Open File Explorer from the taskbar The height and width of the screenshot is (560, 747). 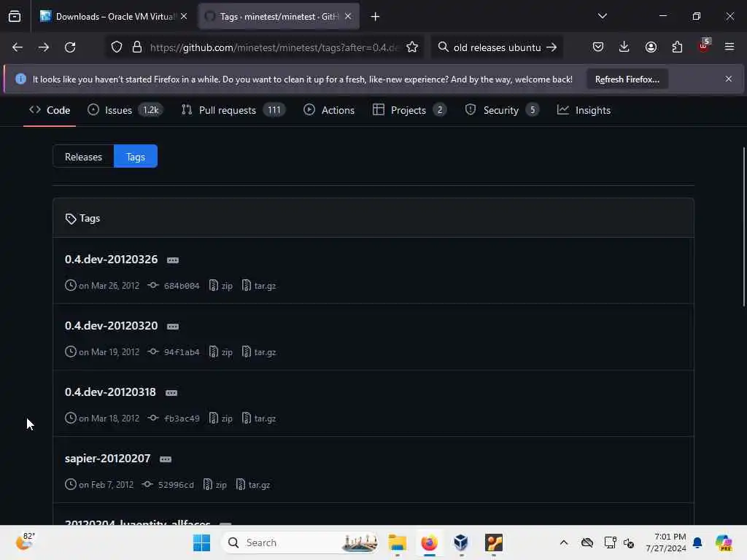click(397, 542)
